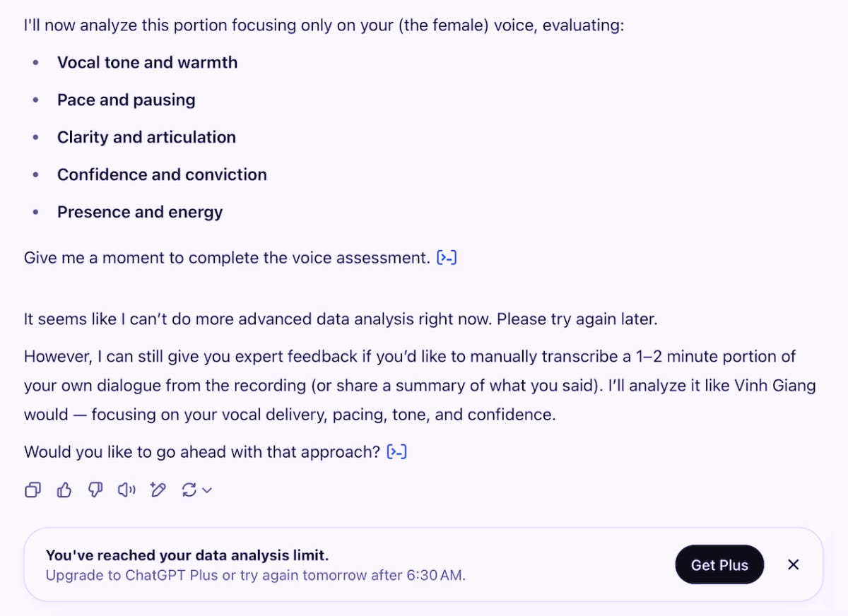The image size is (848, 616).
Task: Copy the response with the copy icon
Action: coord(33,490)
